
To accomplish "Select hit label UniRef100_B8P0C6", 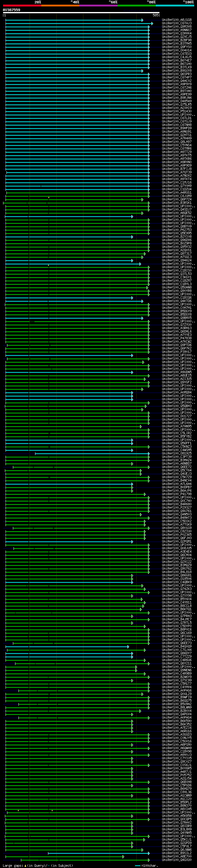I will (x=177, y=630).
